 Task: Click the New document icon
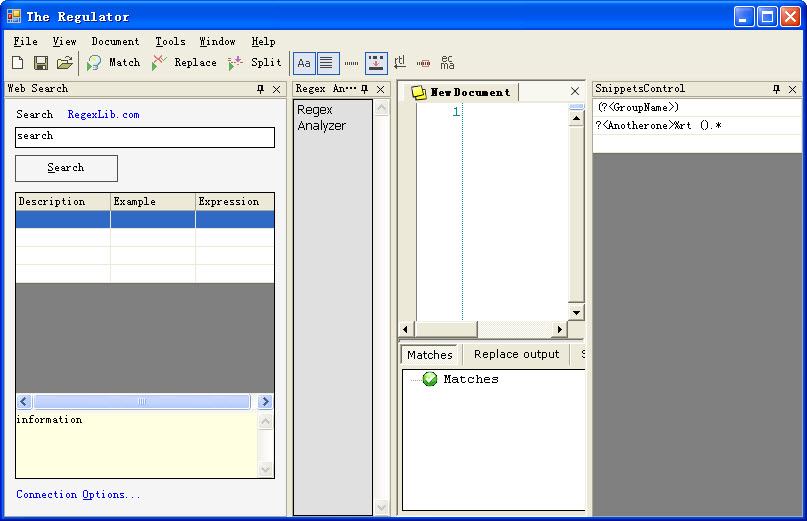pos(17,63)
